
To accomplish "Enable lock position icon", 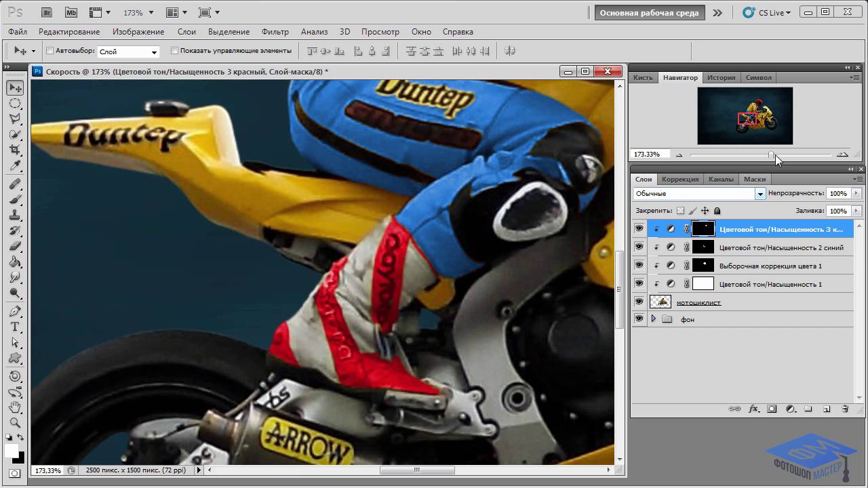I will point(705,211).
